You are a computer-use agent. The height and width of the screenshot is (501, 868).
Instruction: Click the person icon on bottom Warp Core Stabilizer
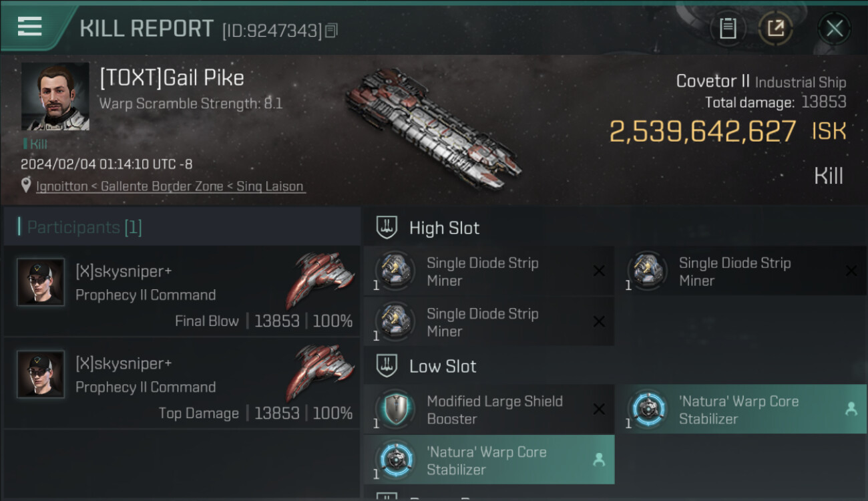tap(599, 460)
